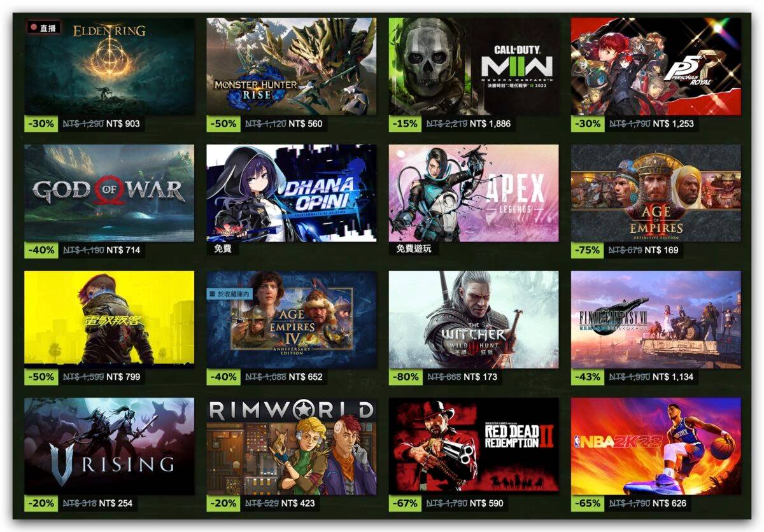Select Final Fantasy VII Remake Intergrade
The height and width of the screenshot is (532, 764).
656,319
